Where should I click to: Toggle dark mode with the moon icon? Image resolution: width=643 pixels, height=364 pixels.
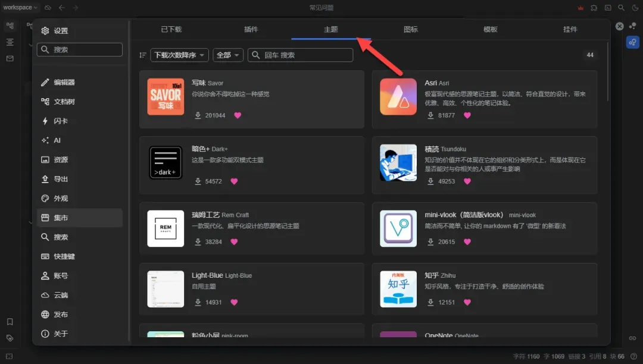tap(635, 8)
